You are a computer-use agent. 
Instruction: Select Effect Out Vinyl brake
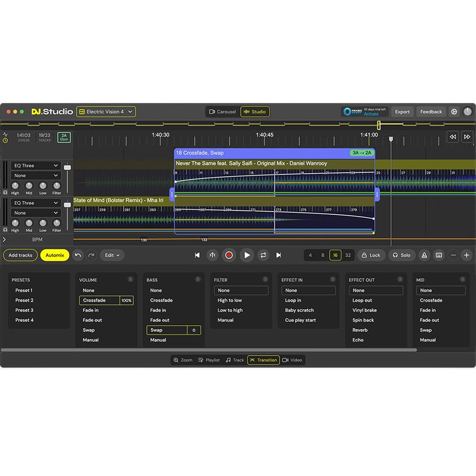tap(364, 310)
